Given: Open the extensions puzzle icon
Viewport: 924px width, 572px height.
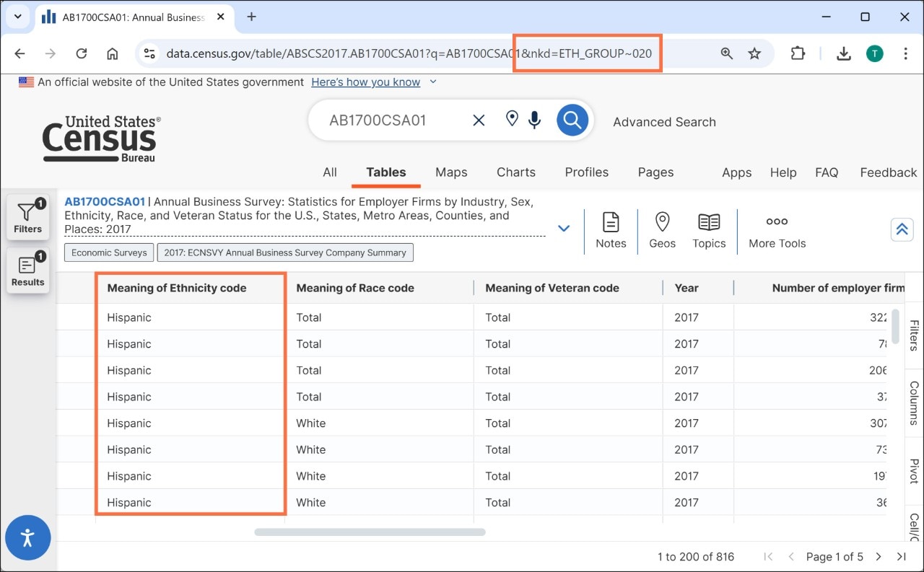Looking at the screenshot, I should (x=798, y=53).
